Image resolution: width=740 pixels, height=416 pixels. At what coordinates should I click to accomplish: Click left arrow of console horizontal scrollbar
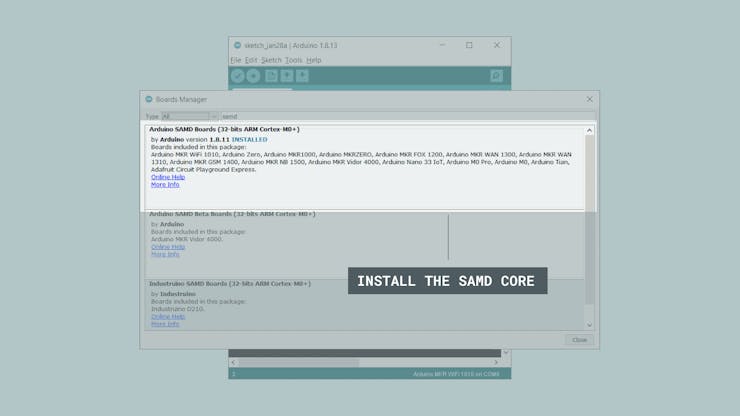(233, 362)
